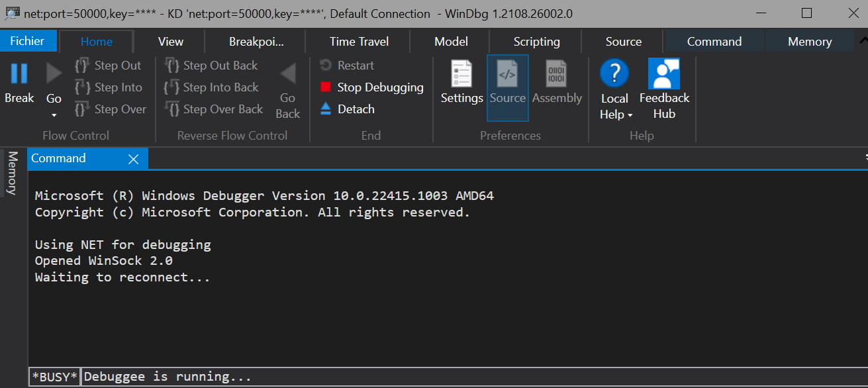Viewport: 868px width, 388px height.
Task: Switch to the View ribbon tab
Action: (x=170, y=42)
